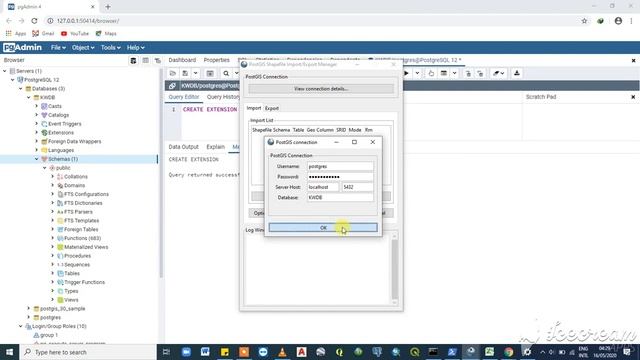Reload the browser page
The image size is (640, 360).
point(34,21)
